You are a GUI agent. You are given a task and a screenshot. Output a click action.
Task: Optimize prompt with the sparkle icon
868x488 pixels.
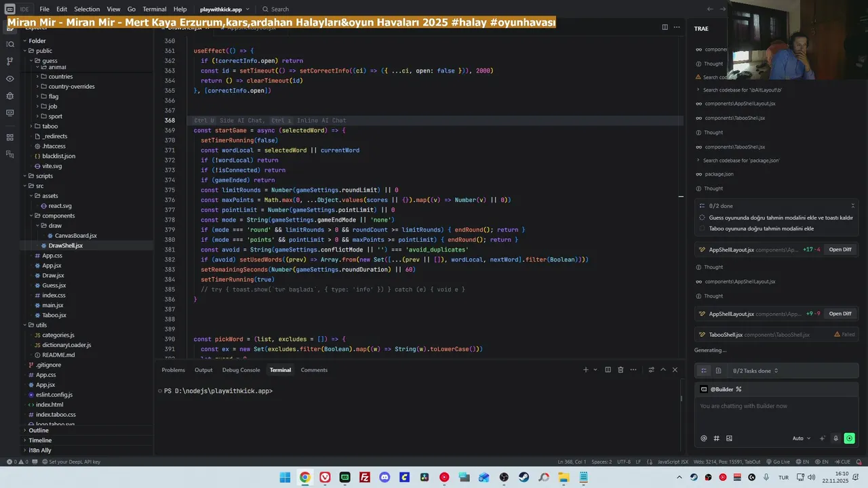click(x=823, y=439)
